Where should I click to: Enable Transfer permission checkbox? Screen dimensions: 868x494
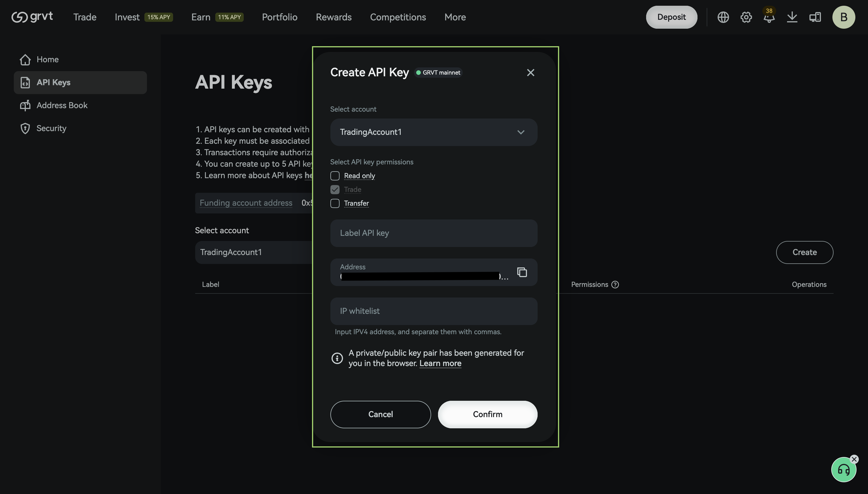tap(335, 203)
